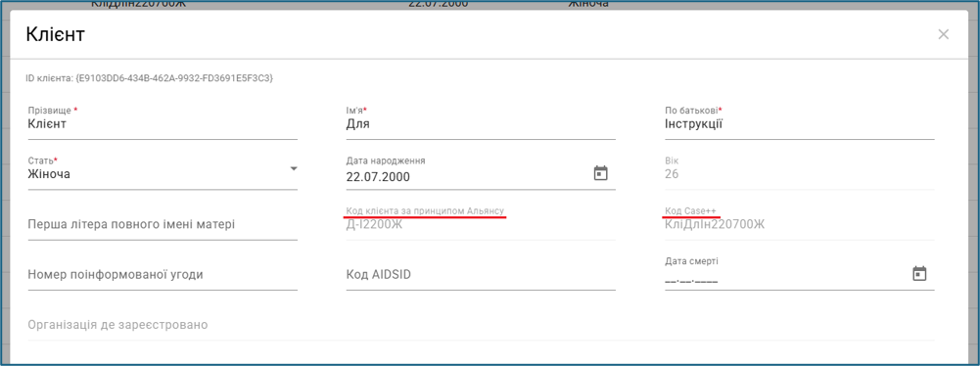Focus Перша літера повного імені матері field
The image size is (980, 366).
(x=163, y=224)
